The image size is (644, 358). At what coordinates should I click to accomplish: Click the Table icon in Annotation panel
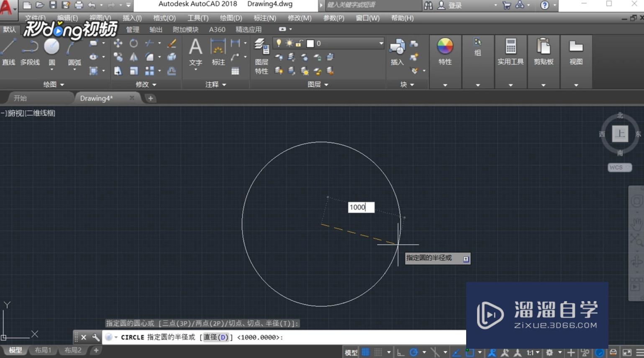pos(235,71)
